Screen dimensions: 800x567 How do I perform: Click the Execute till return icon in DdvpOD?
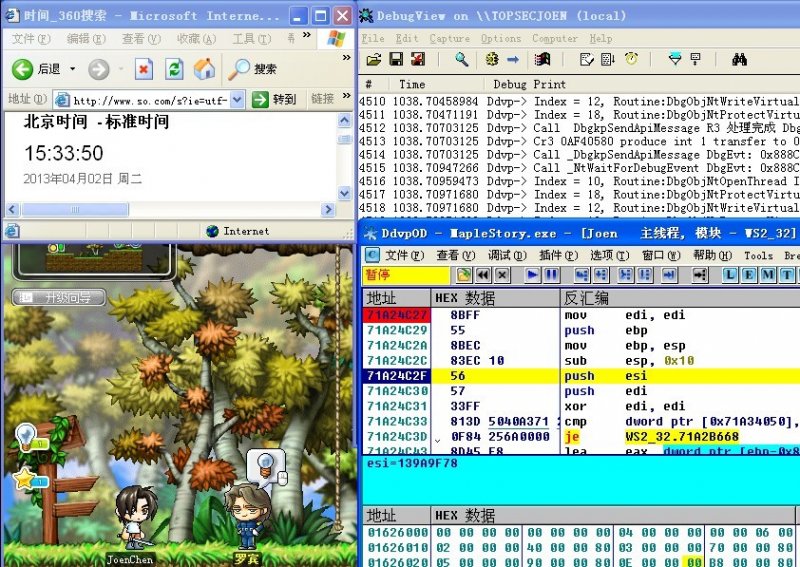pyautogui.click(x=669, y=275)
